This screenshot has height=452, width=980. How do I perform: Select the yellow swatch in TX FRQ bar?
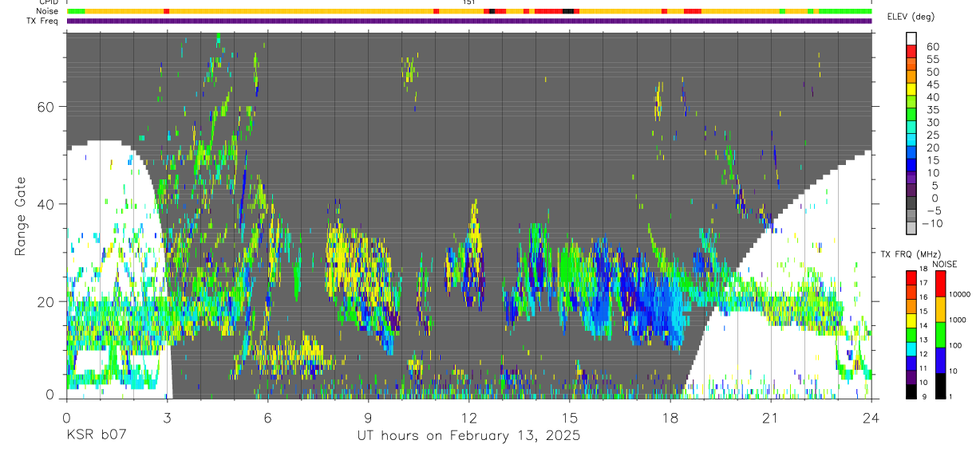[x=912, y=320]
